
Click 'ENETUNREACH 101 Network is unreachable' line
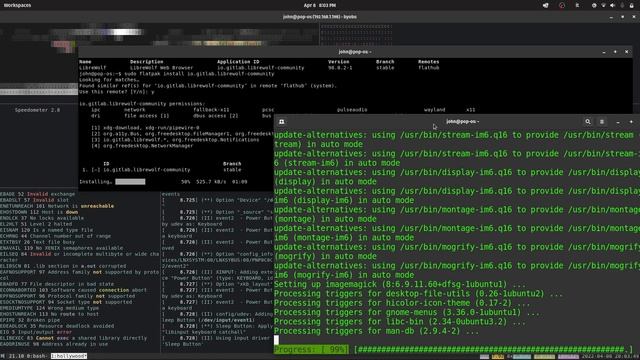pyautogui.click(x=57, y=206)
